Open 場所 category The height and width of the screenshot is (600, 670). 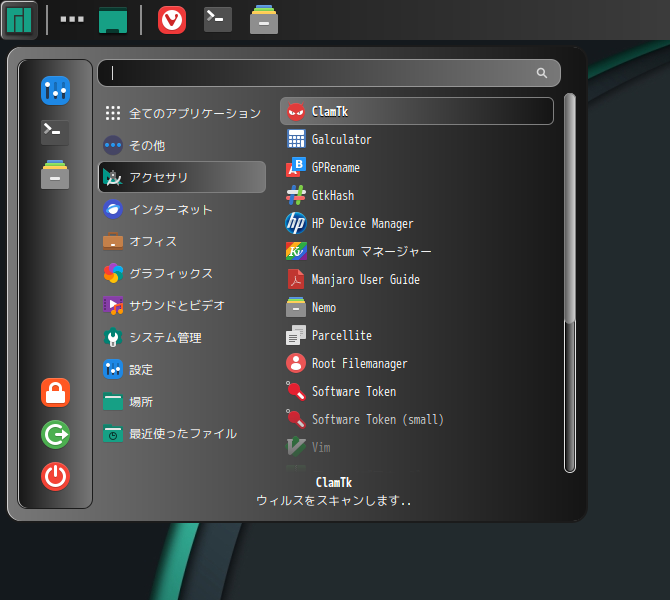(x=182, y=402)
